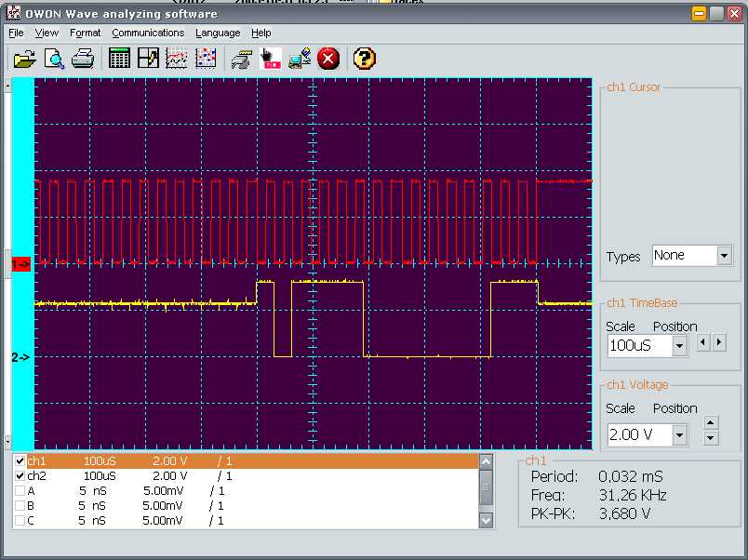Viewport: 748px width, 560px height.
Task: Enable the A channel checkbox
Action: pyautogui.click(x=20, y=491)
